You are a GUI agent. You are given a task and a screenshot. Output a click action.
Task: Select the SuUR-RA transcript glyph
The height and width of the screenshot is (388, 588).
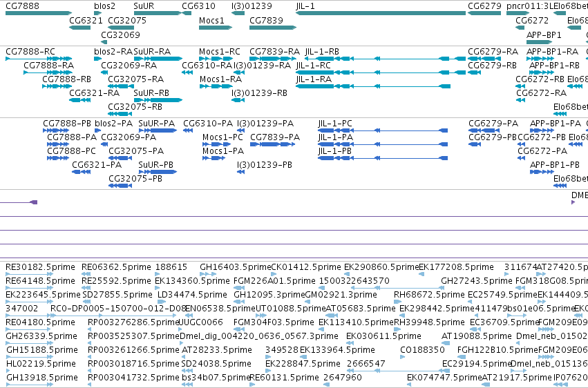coord(158,59)
